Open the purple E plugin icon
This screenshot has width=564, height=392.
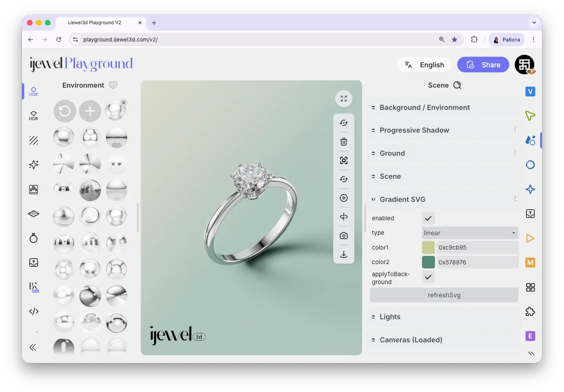click(530, 336)
